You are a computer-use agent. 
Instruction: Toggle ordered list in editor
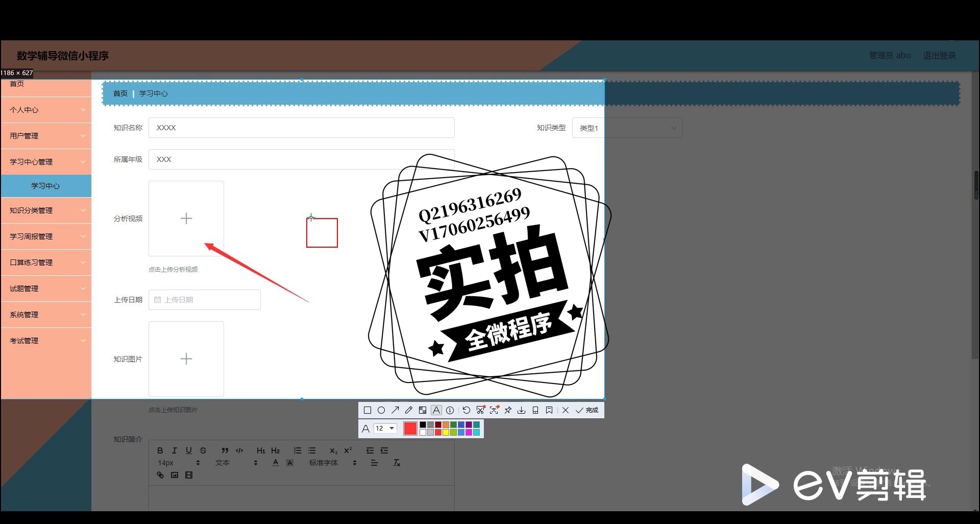[297, 450]
